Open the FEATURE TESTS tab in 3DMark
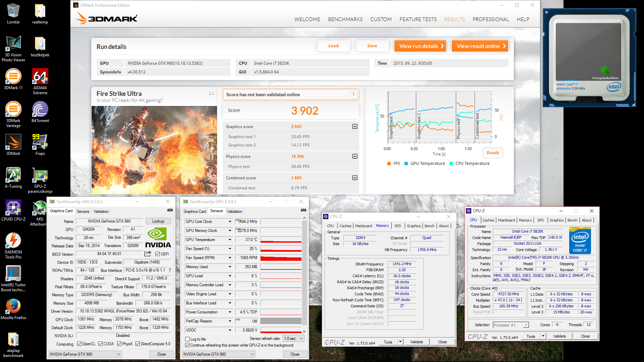This screenshot has height=362, width=644. pyautogui.click(x=418, y=19)
